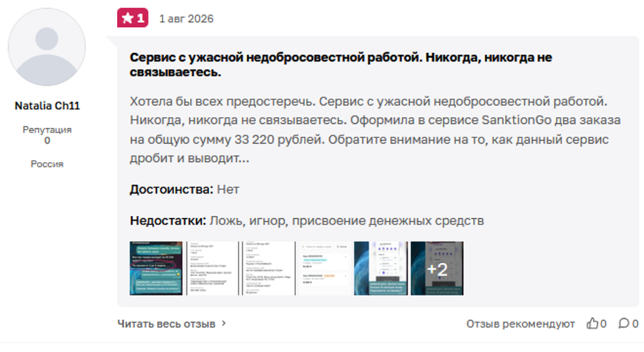
Task: Click the Недостатки line about Ложь, игнор
Action: [307, 221]
